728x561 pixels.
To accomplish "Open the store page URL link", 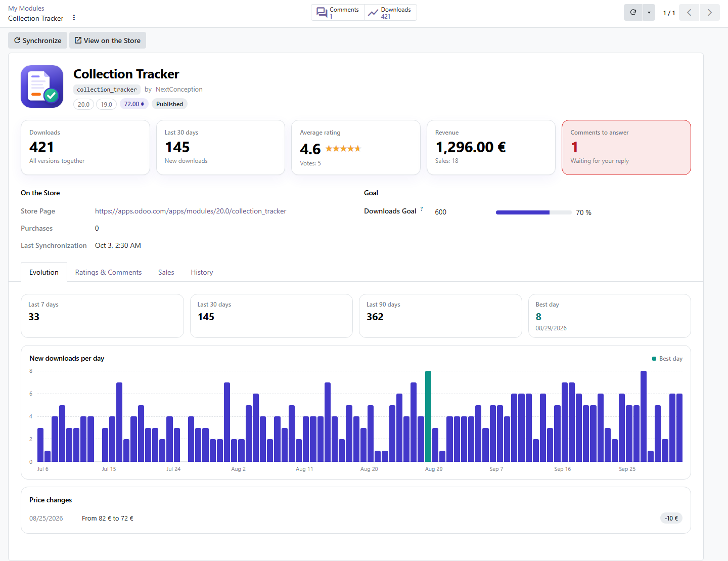I will tap(191, 211).
